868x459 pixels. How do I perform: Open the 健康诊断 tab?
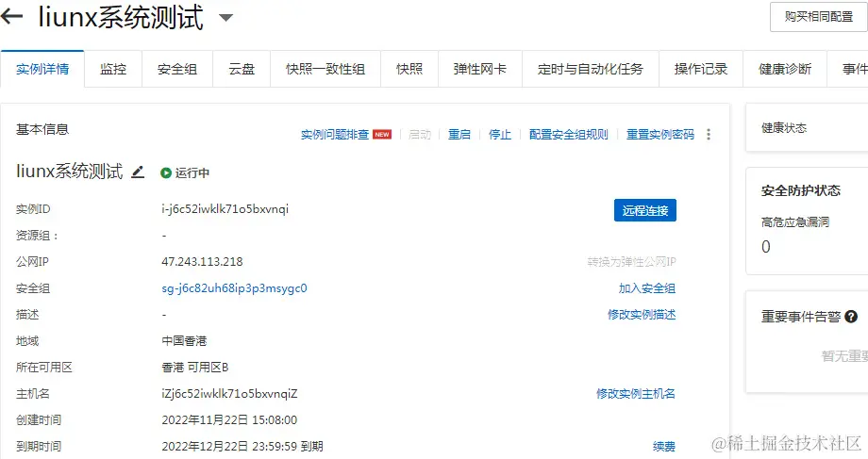click(x=785, y=69)
